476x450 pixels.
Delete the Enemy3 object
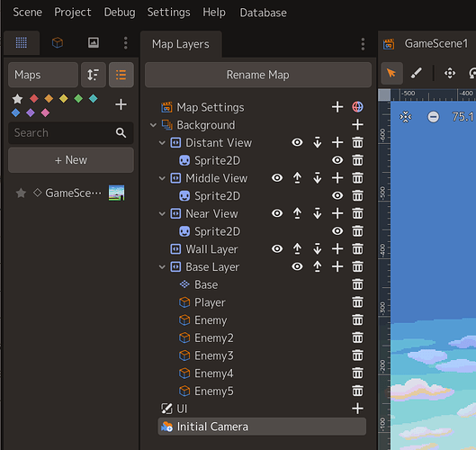coord(357,355)
